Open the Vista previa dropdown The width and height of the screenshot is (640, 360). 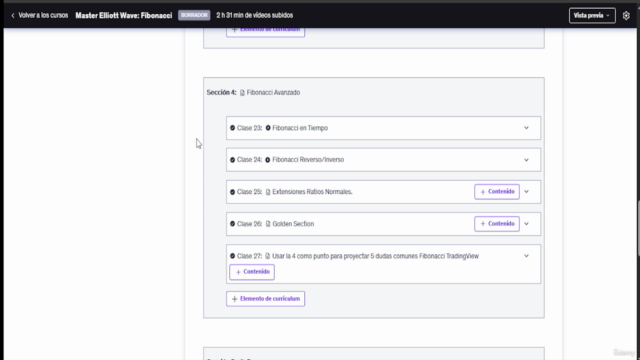(592, 16)
